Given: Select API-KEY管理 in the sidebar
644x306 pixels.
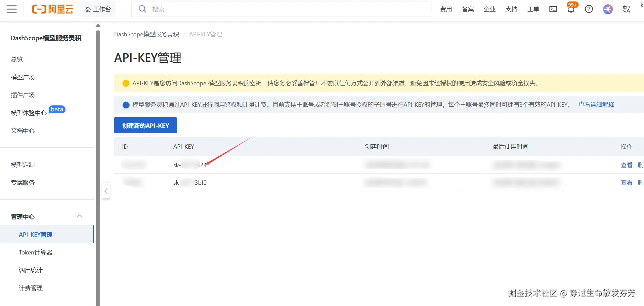Looking at the screenshot, I should coord(47,234).
